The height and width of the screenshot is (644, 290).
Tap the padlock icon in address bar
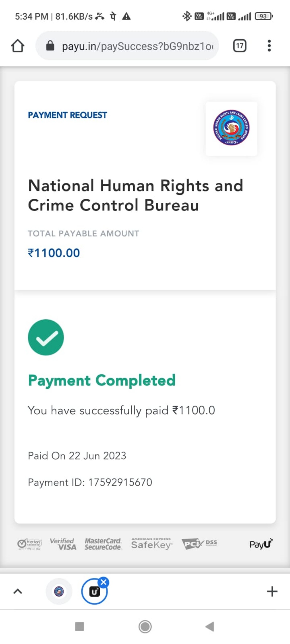[50, 46]
